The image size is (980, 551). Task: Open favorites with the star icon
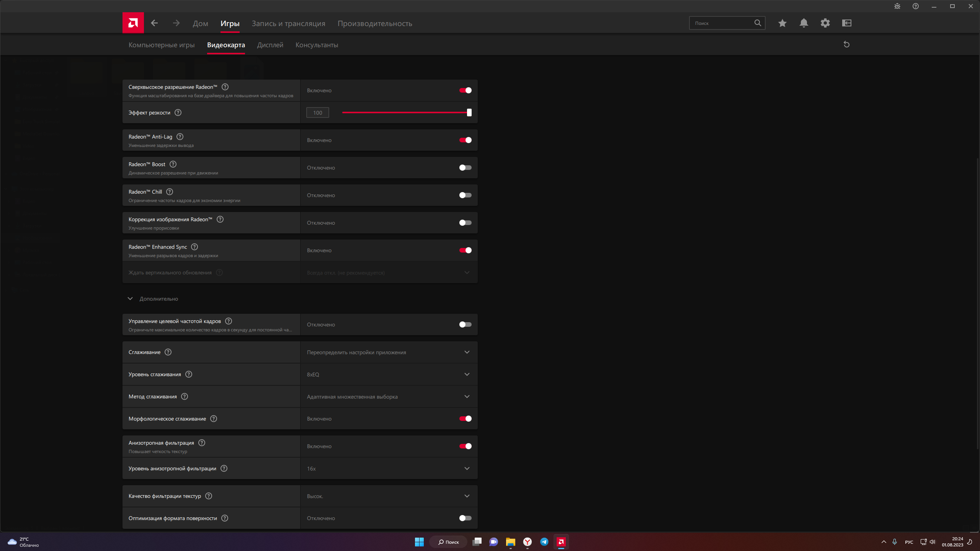pos(782,23)
